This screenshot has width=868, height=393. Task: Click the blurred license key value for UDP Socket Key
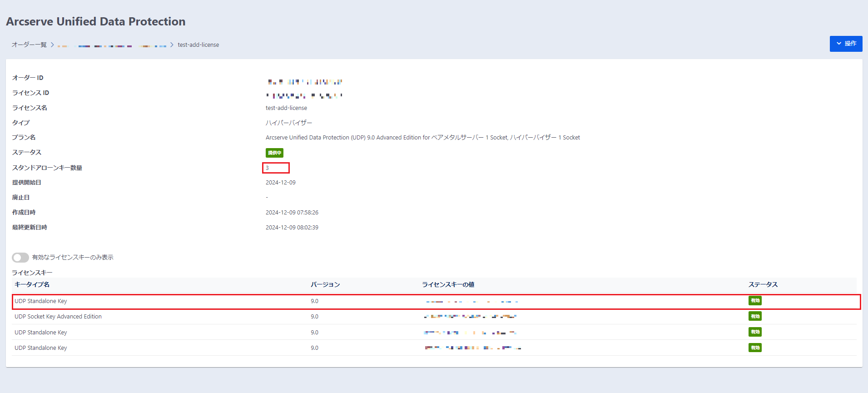pos(470,316)
